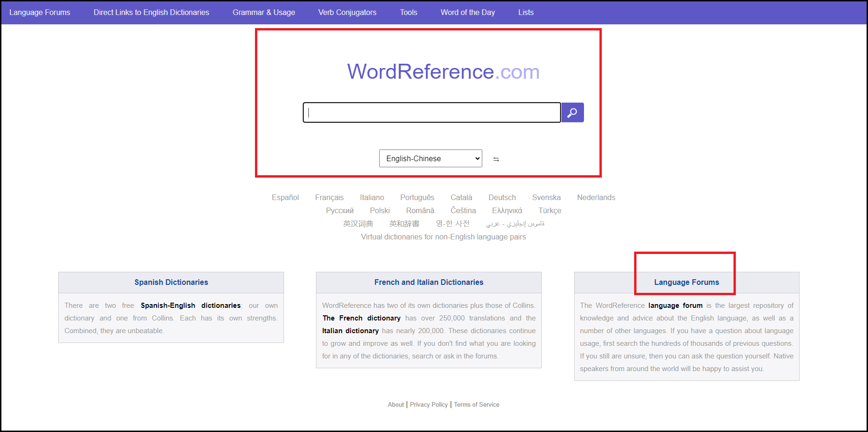Open the Lists menu
This screenshot has height=432, width=868.
[526, 12]
